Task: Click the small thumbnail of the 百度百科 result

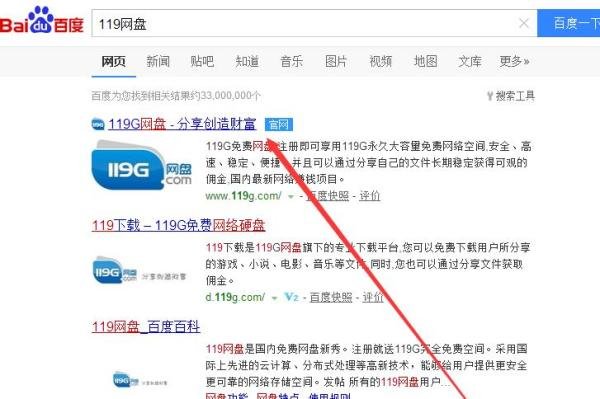Action: pos(139,379)
